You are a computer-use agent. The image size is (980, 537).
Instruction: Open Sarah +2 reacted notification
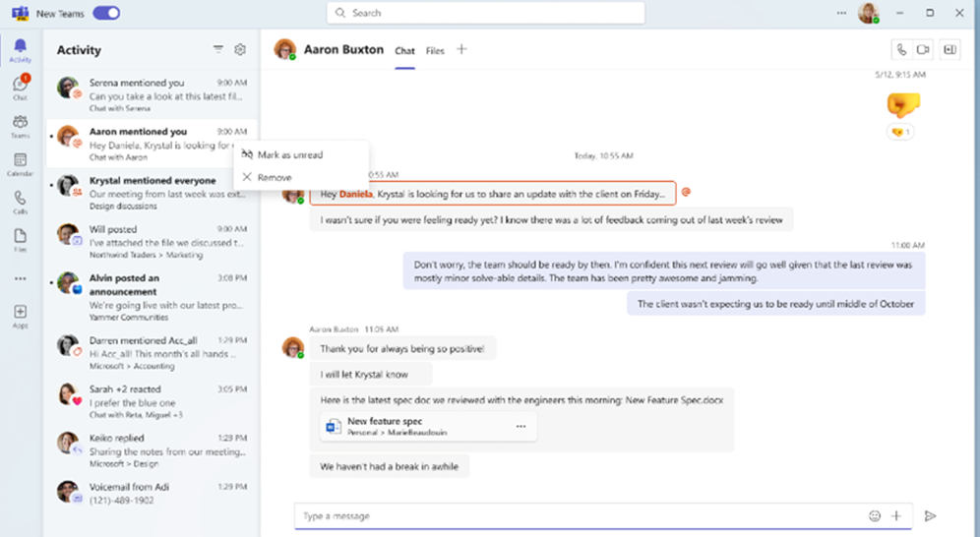[x=152, y=401]
